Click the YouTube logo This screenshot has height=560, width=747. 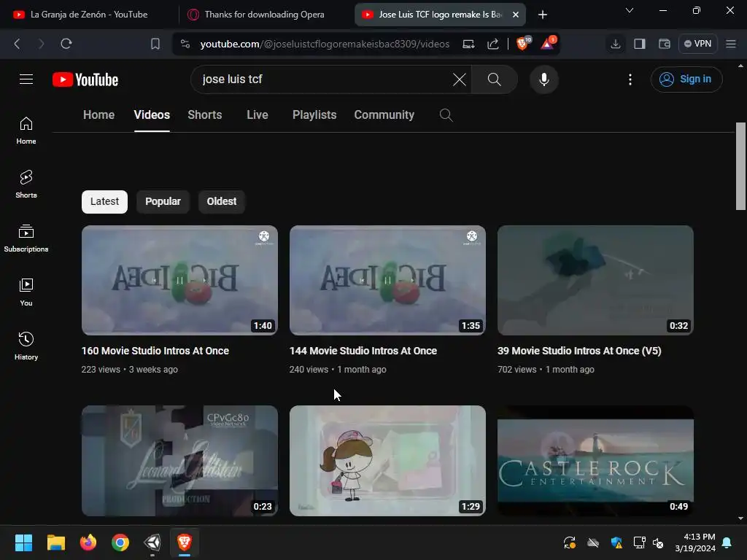[x=85, y=79]
